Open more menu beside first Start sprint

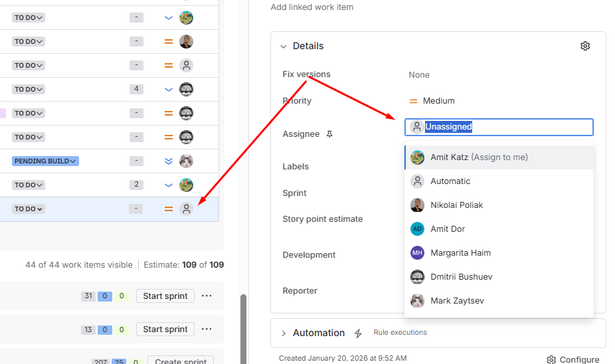pyautogui.click(x=207, y=296)
